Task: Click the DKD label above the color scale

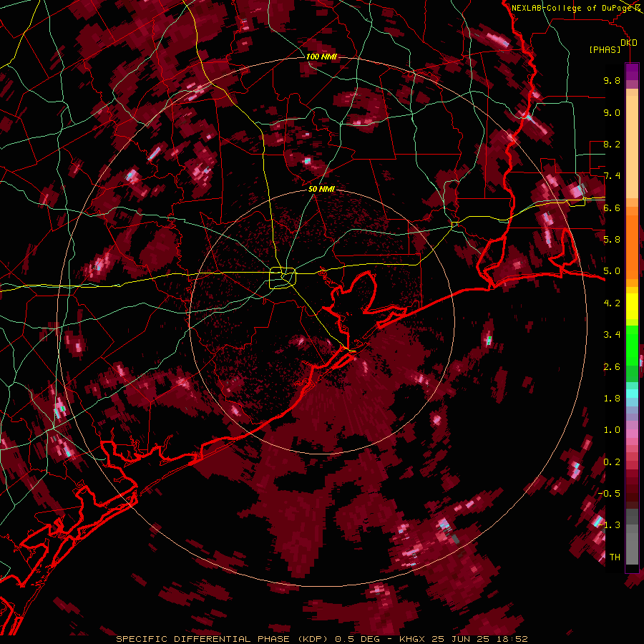Action: click(x=629, y=43)
